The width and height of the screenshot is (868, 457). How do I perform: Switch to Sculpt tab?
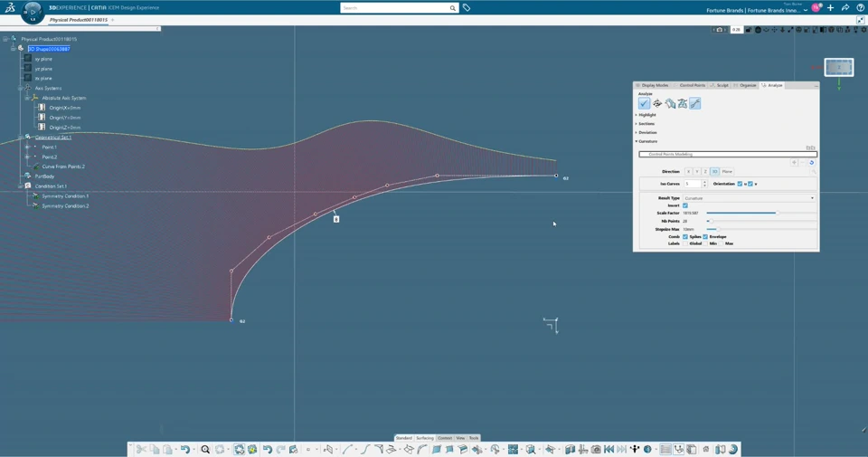point(721,85)
